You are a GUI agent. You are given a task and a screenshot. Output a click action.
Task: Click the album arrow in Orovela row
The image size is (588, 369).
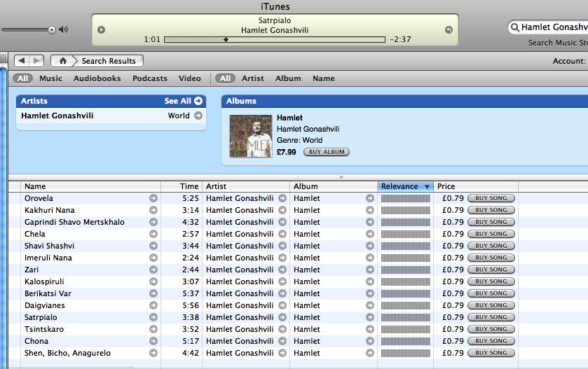point(370,198)
